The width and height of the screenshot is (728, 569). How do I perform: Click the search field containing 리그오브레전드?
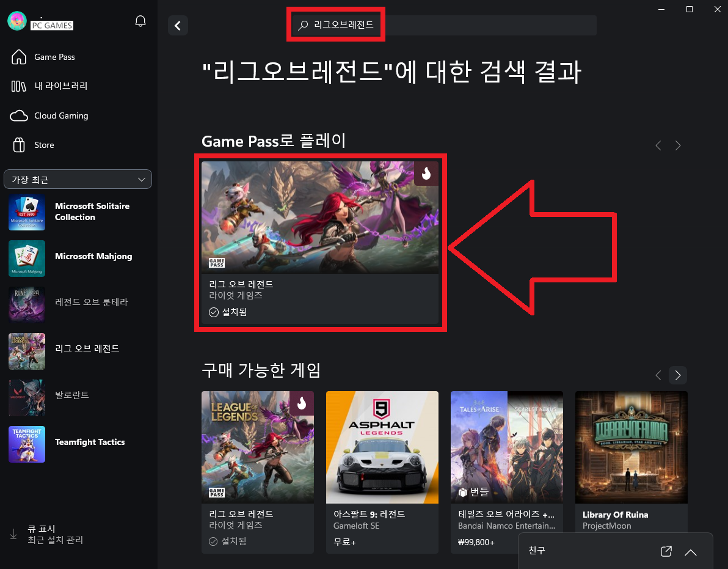[445, 25]
